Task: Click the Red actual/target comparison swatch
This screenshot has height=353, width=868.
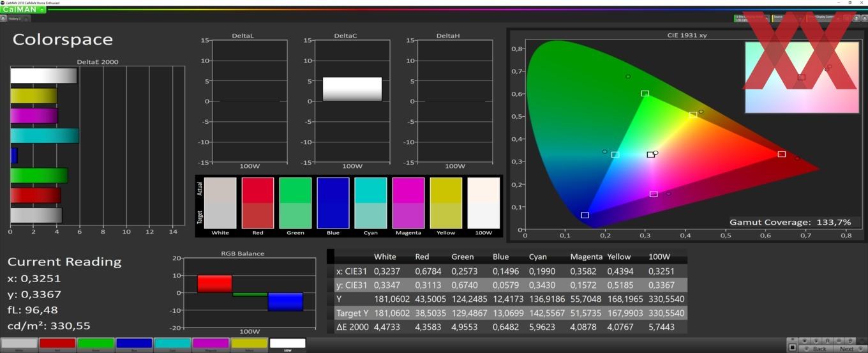Action: tap(258, 203)
